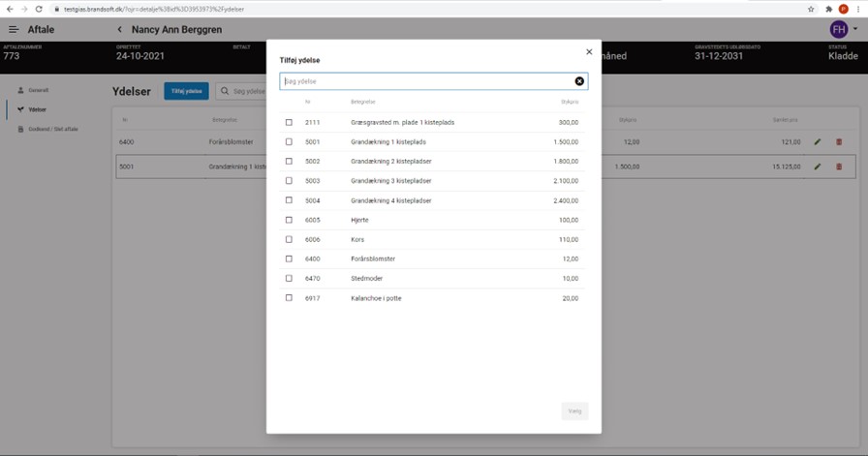Click the agreement number 773 in the header
Image resolution: width=868 pixels, height=456 pixels.
coord(11,56)
